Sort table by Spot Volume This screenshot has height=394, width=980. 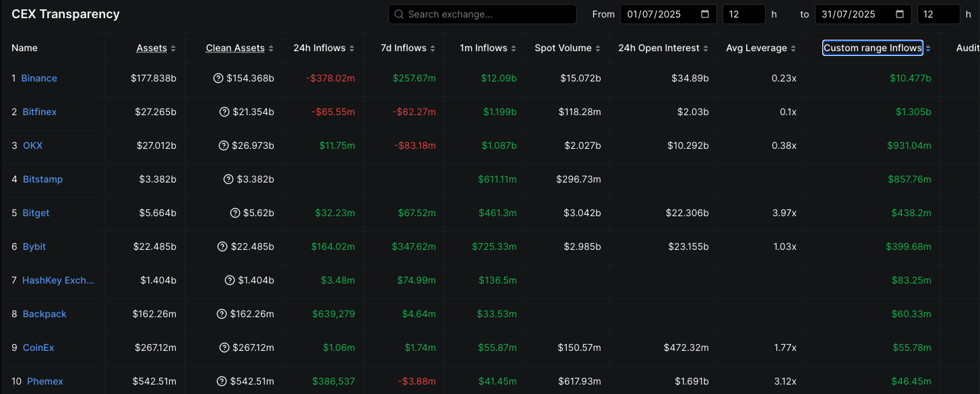tap(568, 48)
